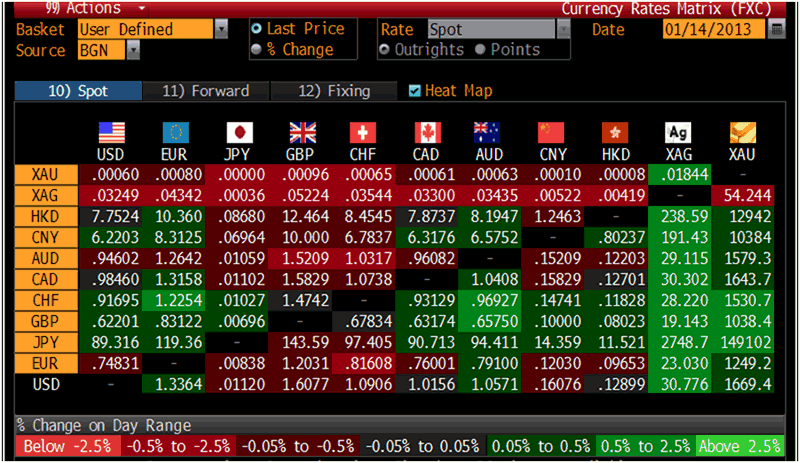Select the % Change radio button

257,50
